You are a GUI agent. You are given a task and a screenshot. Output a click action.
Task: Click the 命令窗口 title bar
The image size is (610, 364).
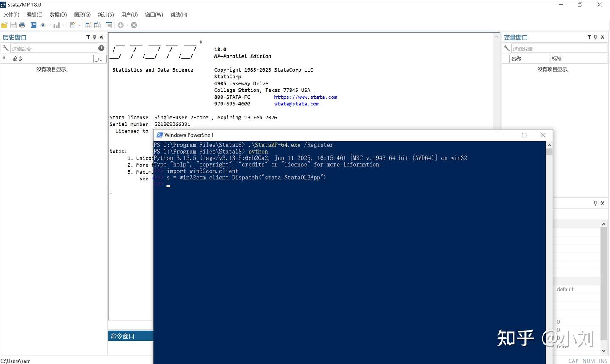pos(130,336)
